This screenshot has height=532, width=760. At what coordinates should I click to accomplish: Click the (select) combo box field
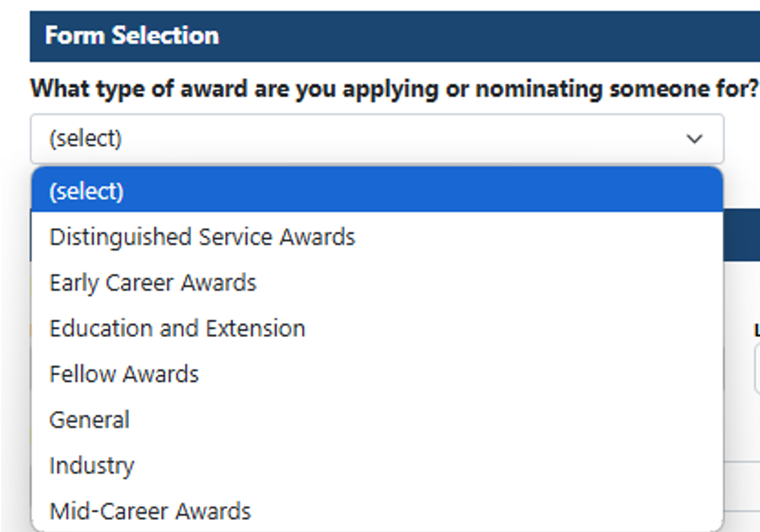[x=256, y=138]
